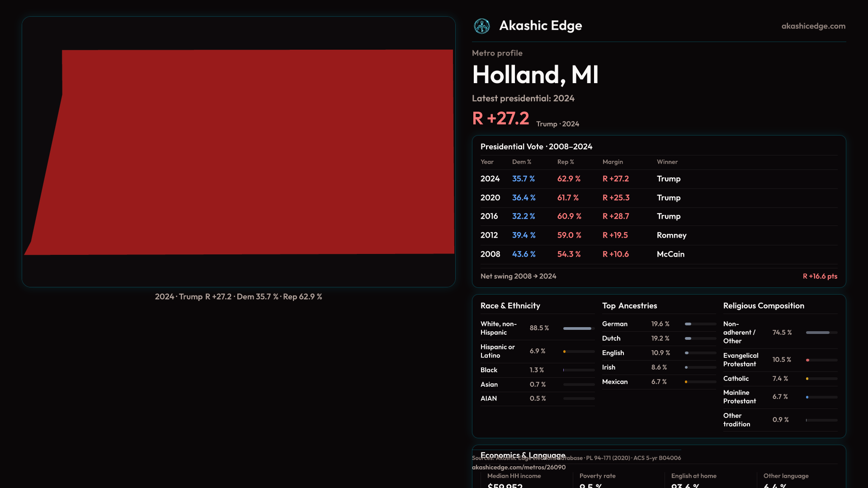Screen dimensions: 868x488
Task: Click the Net swing R +16.6 pts value
Action: point(820,276)
